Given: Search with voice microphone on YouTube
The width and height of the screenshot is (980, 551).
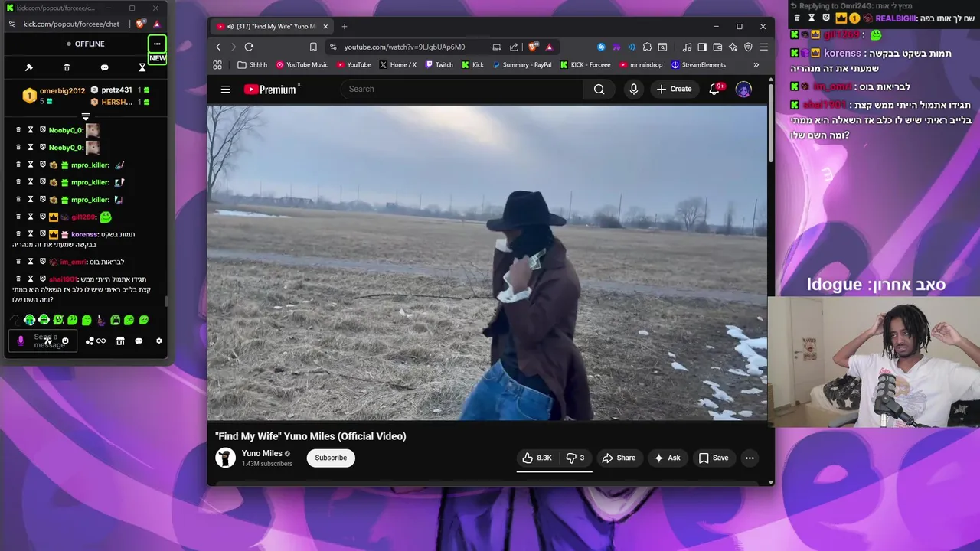Looking at the screenshot, I should (x=633, y=89).
